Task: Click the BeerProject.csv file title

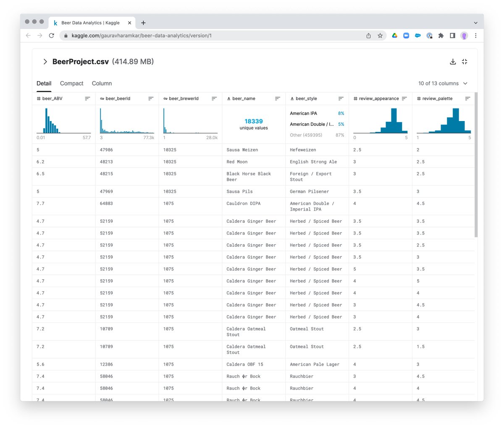Action: [x=81, y=62]
